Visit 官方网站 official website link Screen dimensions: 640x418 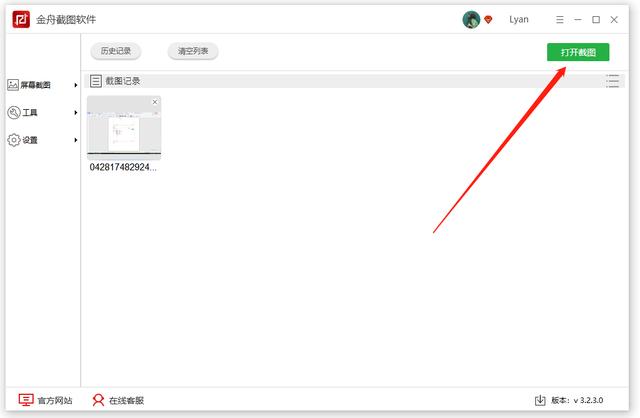45,400
